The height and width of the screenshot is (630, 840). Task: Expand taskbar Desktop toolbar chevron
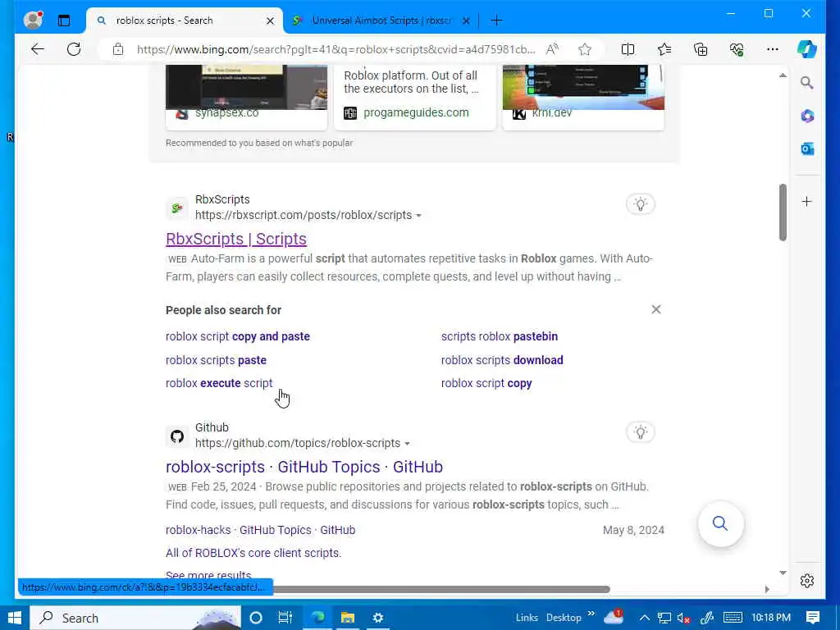pos(591,614)
